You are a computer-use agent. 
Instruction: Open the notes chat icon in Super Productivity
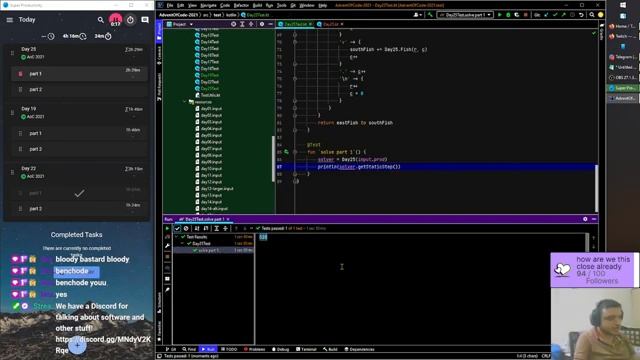coord(145,20)
